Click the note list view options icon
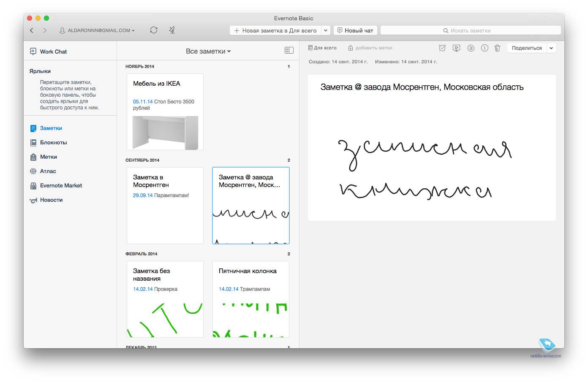 (289, 50)
